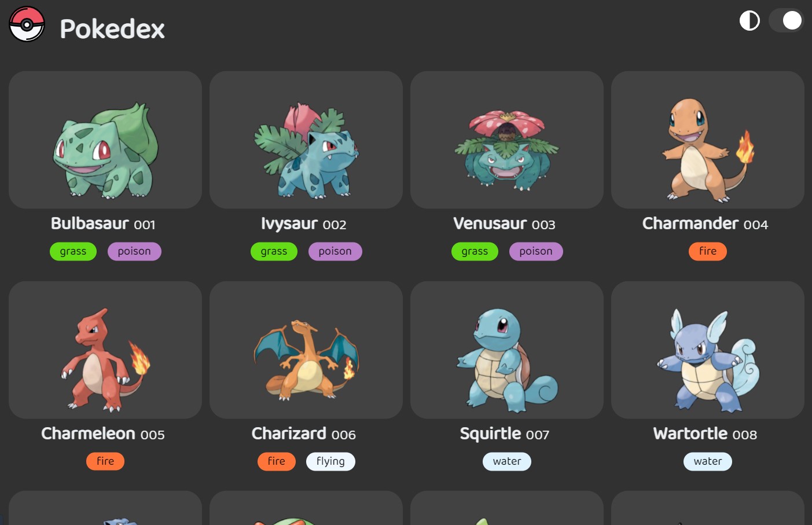
Task: Click the half-circle contrast theme icon
Action: pos(749,21)
